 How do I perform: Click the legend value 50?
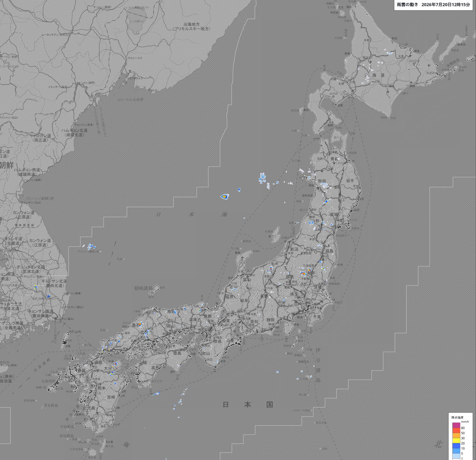click(463, 433)
